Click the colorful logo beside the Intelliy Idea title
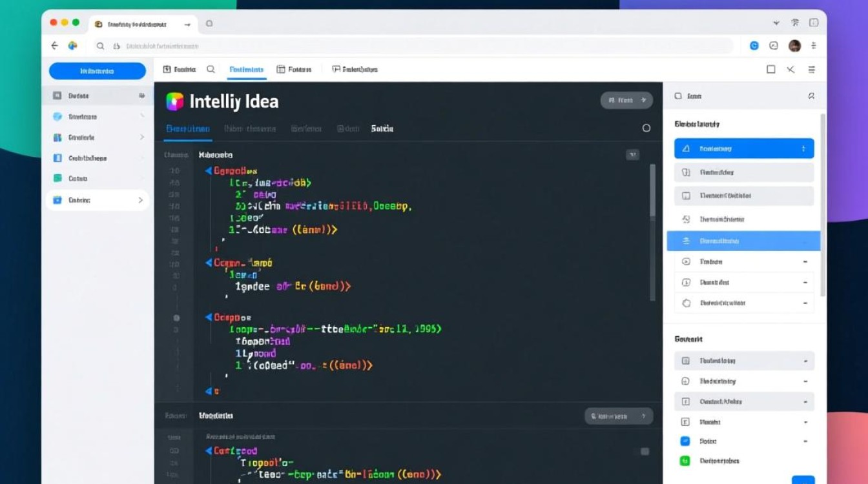868x484 pixels. pos(175,101)
